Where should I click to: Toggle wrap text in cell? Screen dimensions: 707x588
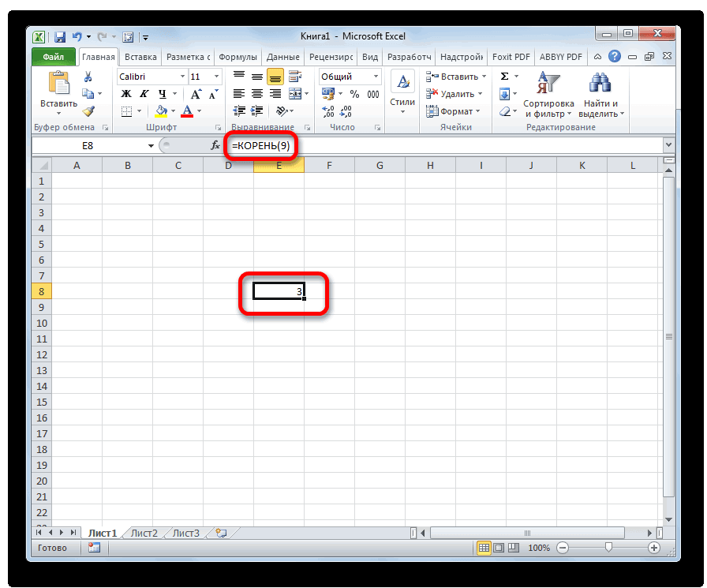[295, 77]
